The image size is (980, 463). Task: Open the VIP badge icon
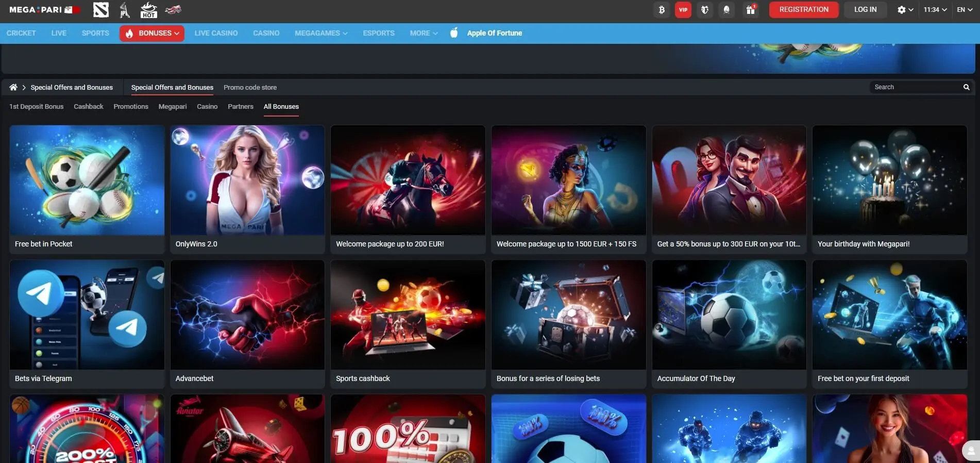[683, 10]
